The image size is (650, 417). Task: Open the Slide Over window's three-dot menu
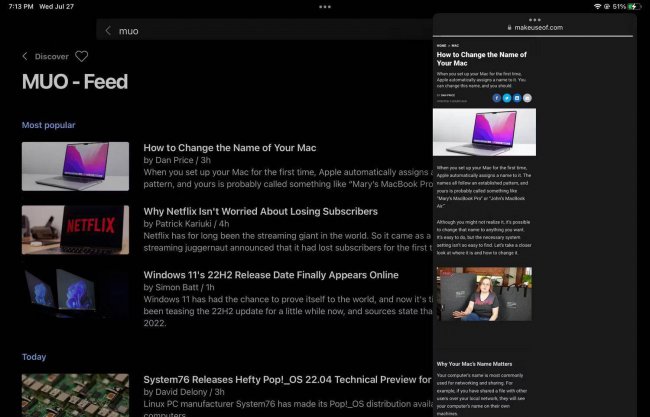point(535,19)
